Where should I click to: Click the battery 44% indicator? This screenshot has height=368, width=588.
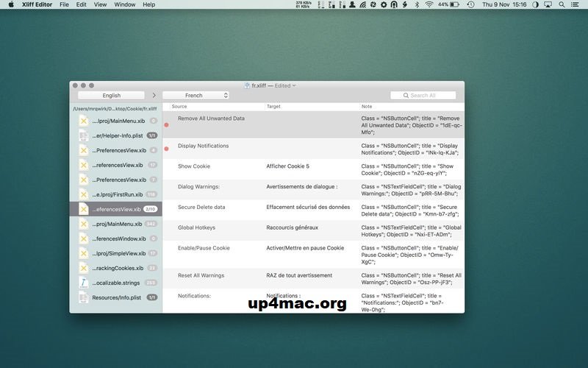point(448,4)
